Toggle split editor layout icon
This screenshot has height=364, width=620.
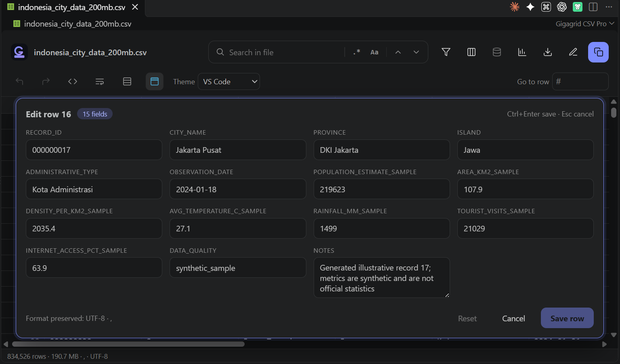pyautogui.click(x=593, y=7)
